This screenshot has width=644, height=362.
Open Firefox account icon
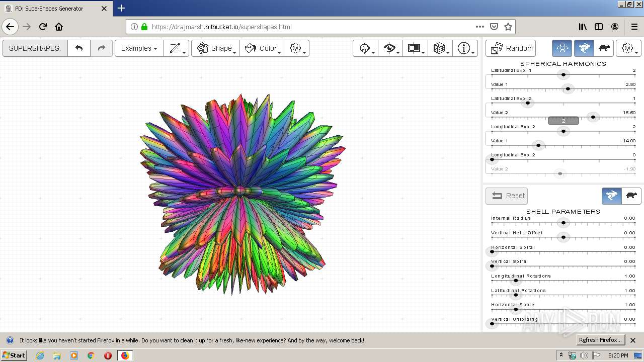pos(615,27)
